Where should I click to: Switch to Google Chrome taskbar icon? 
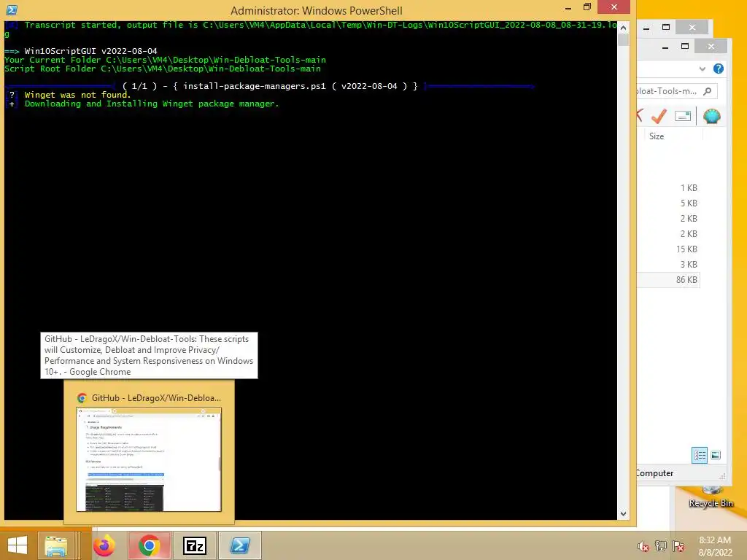149,545
